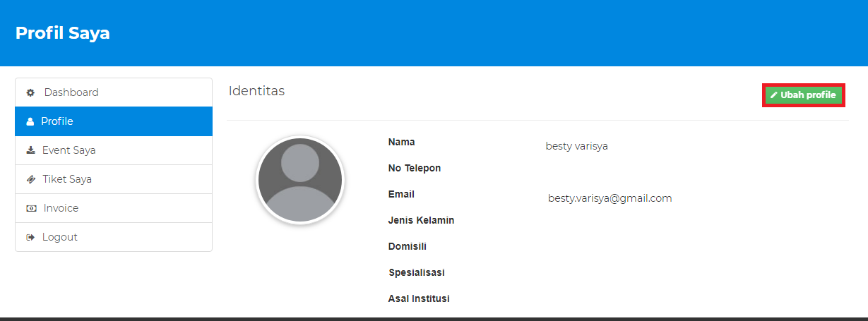Go to Event Saya in the sidebar
This screenshot has height=321, width=868.
click(x=69, y=150)
